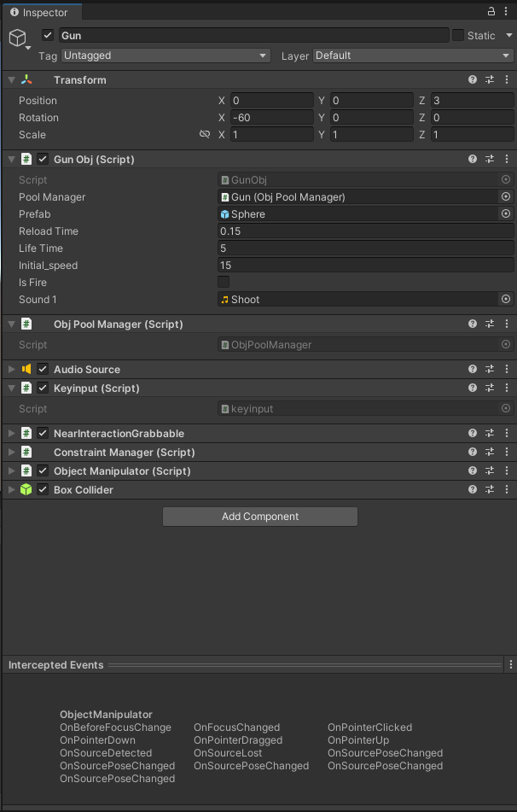
Task: Expand the Box Collider component
Action: 11,489
